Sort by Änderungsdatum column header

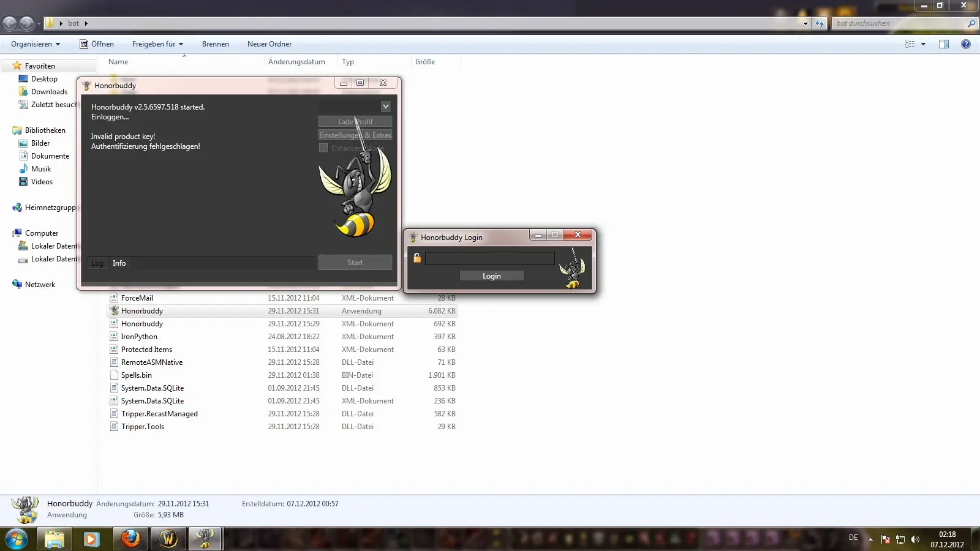click(296, 62)
